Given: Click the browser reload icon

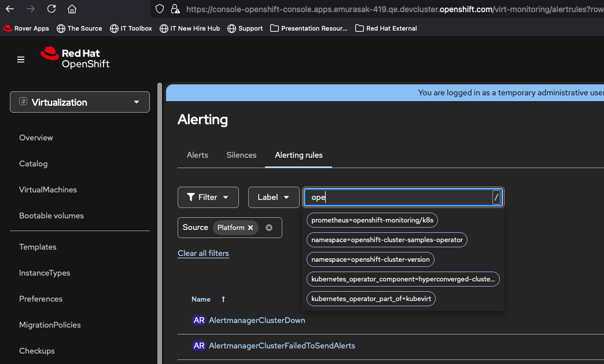Looking at the screenshot, I should click(x=51, y=9).
